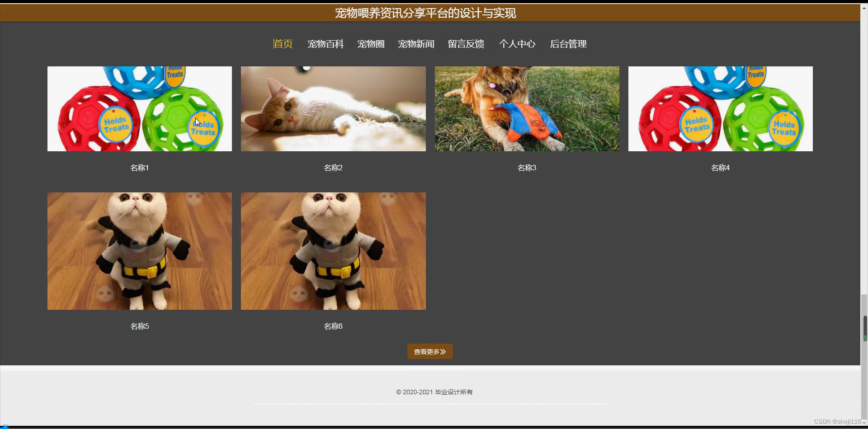Open the 宠物百科 navigation menu item

pos(325,44)
